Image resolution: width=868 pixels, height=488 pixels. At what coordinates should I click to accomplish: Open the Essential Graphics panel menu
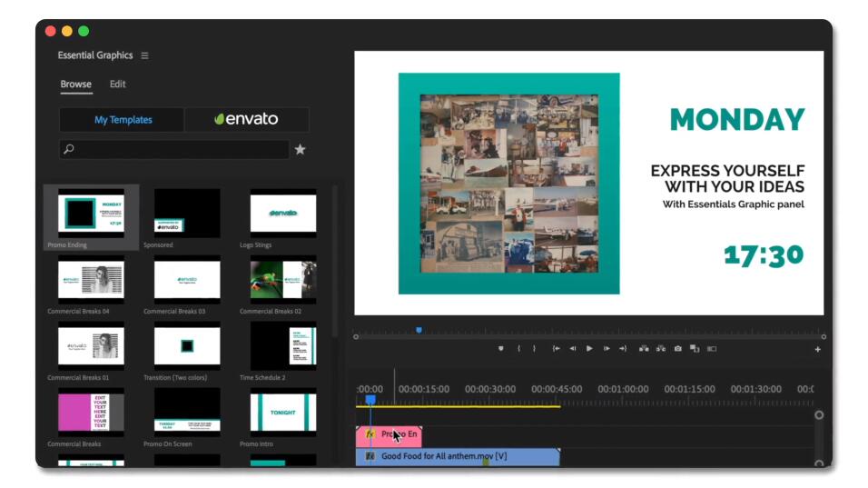coord(144,55)
